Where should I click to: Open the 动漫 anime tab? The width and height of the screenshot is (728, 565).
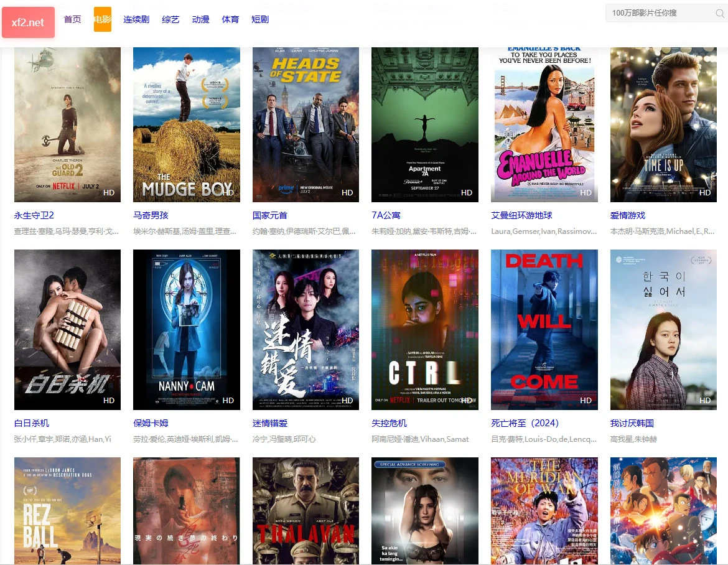click(200, 19)
